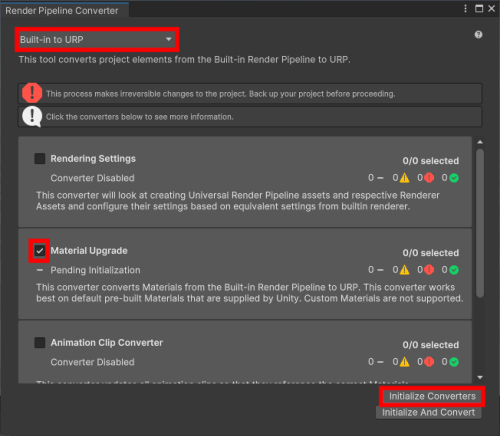
Task: Click the white info speech bubble icon
Action: [32, 117]
